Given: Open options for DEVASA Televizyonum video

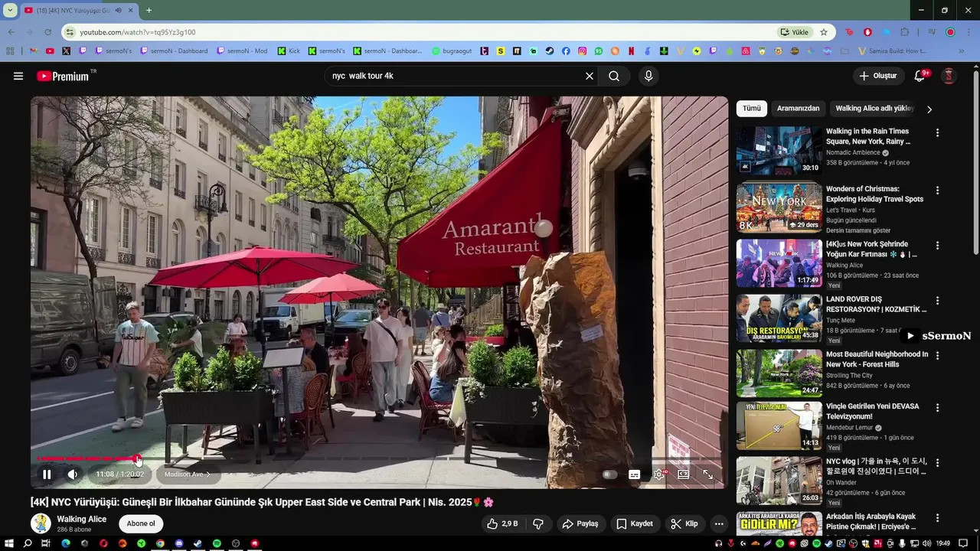Looking at the screenshot, I should tap(937, 407).
